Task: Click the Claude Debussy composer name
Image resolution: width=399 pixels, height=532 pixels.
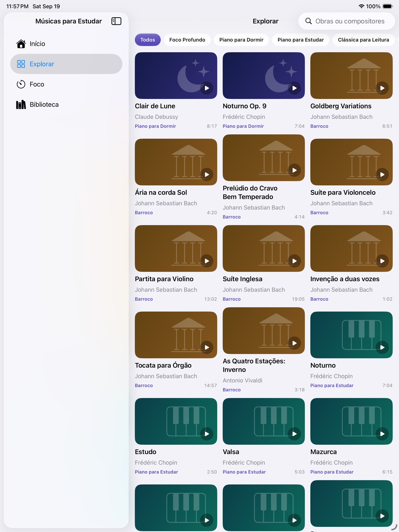Action: [x=157, y=117]
